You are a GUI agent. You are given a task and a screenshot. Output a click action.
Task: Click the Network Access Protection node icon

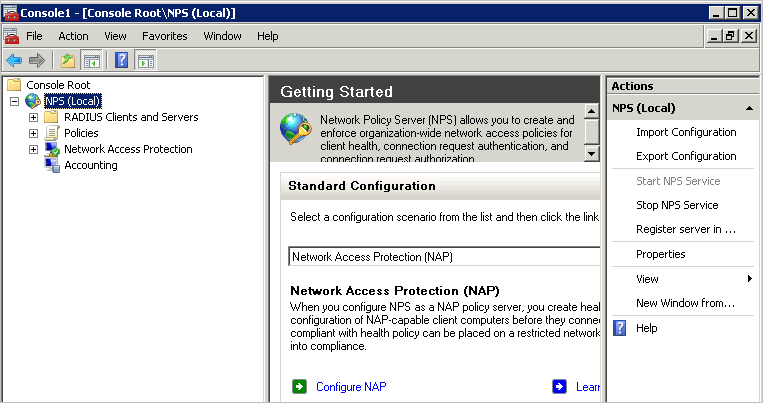point(52,149)
